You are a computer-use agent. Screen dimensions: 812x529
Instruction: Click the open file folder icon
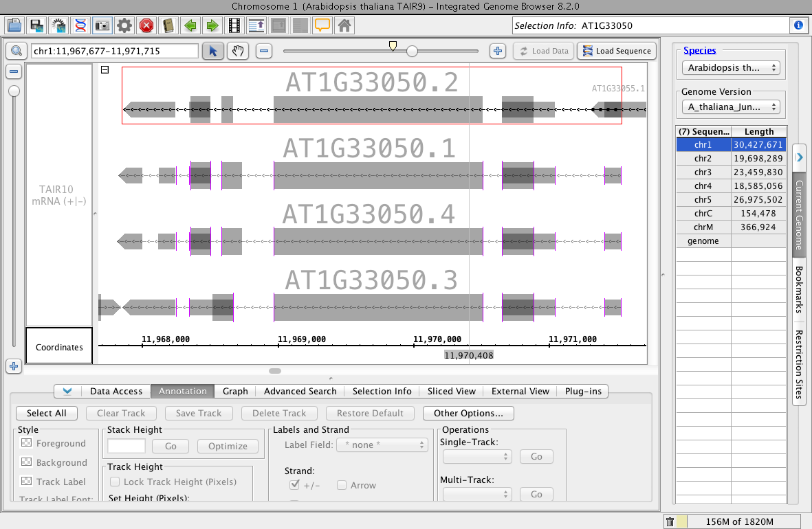pos(14,26)
